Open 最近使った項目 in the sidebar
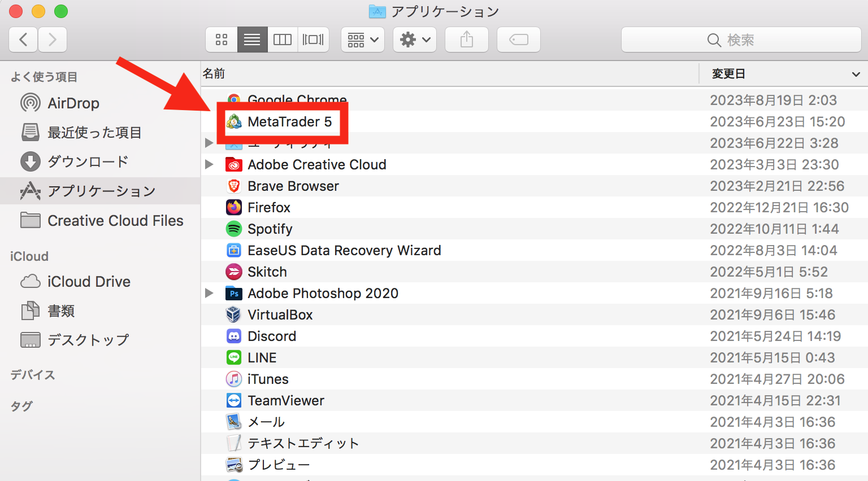 [x=100, y=132]
